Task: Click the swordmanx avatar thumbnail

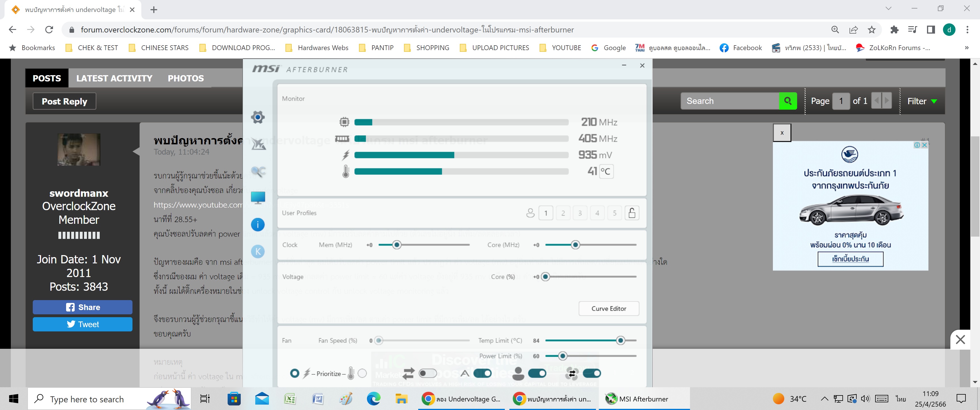Action: tap(79, 149)
